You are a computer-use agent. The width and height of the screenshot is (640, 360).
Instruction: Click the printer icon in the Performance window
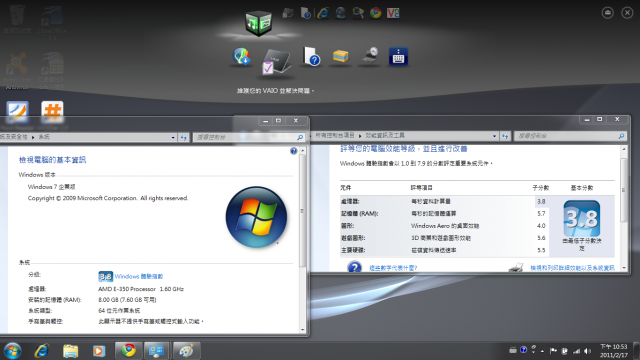click(516, 268)
